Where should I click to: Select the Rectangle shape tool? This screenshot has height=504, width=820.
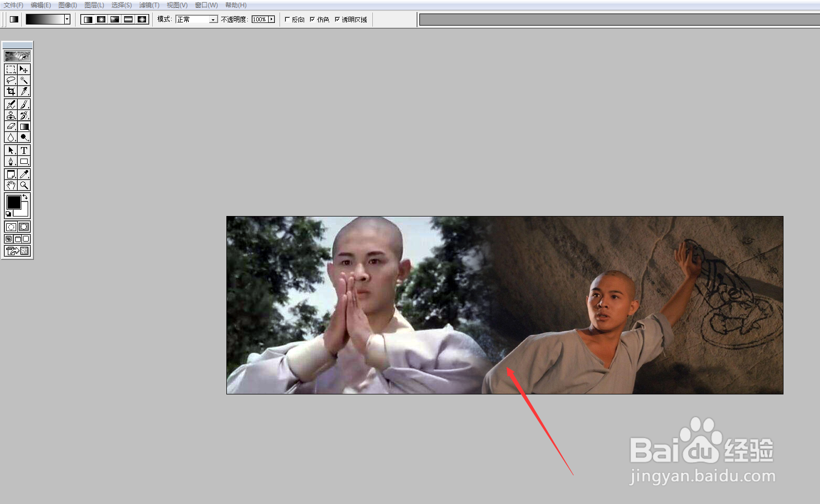[24, 161]
